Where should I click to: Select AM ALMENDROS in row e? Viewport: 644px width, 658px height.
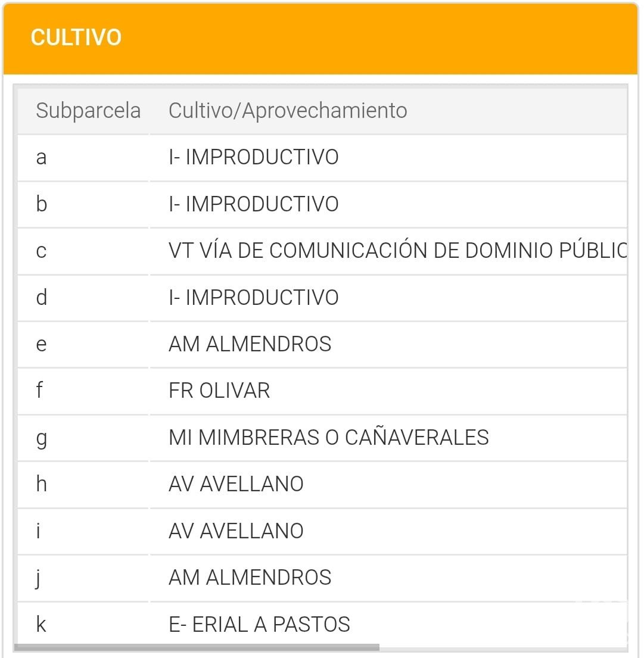coord(250,344)
